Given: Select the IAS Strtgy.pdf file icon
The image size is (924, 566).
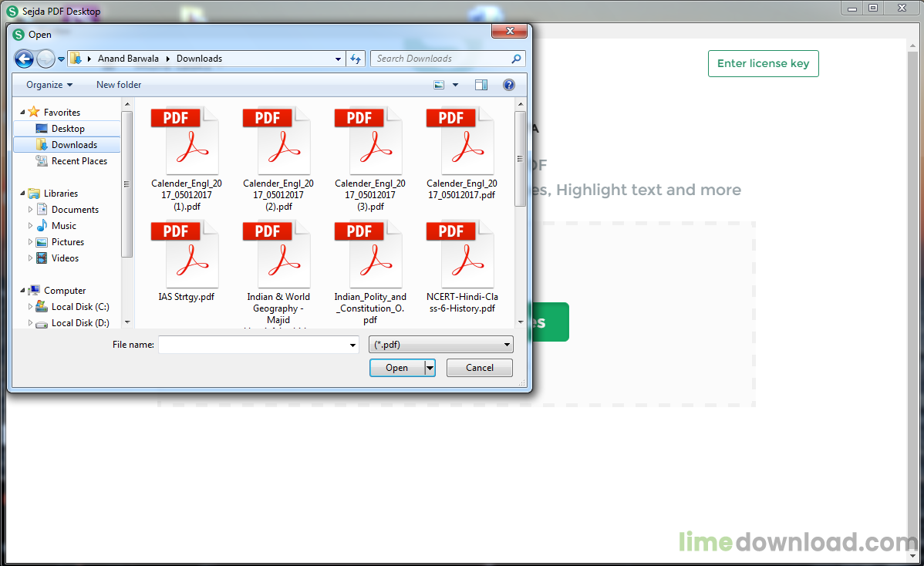Looking at the screenshot, I should (187, 256).
